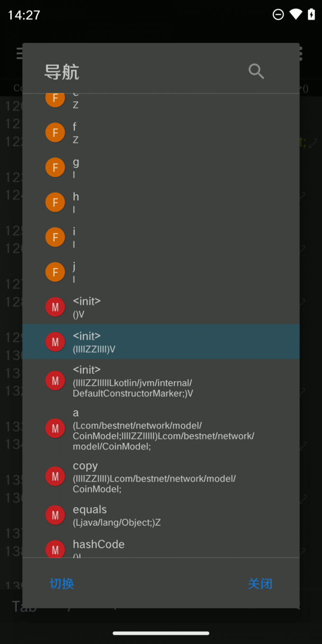Open equals (Ljava/lang/Object;)Z method
This screenshot has width=322, height=644.
[161, 515]
